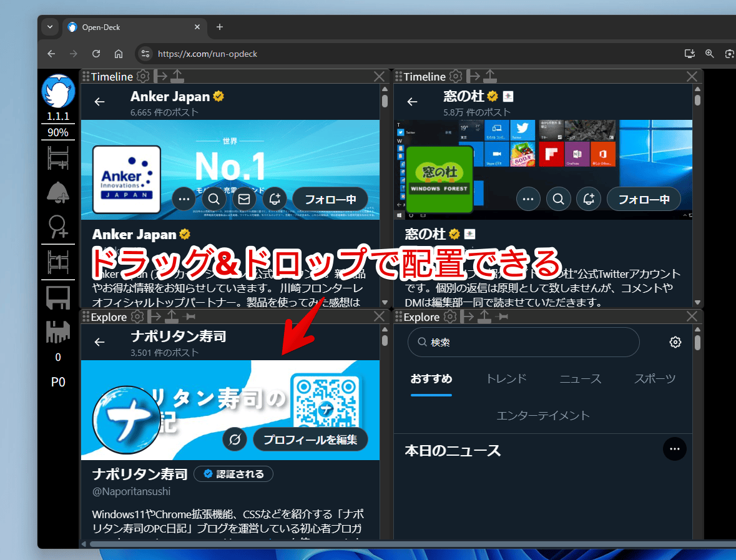
Task: Click the circular slash icon on ナポリタン寿司 profile
Action: coord(235,440)
